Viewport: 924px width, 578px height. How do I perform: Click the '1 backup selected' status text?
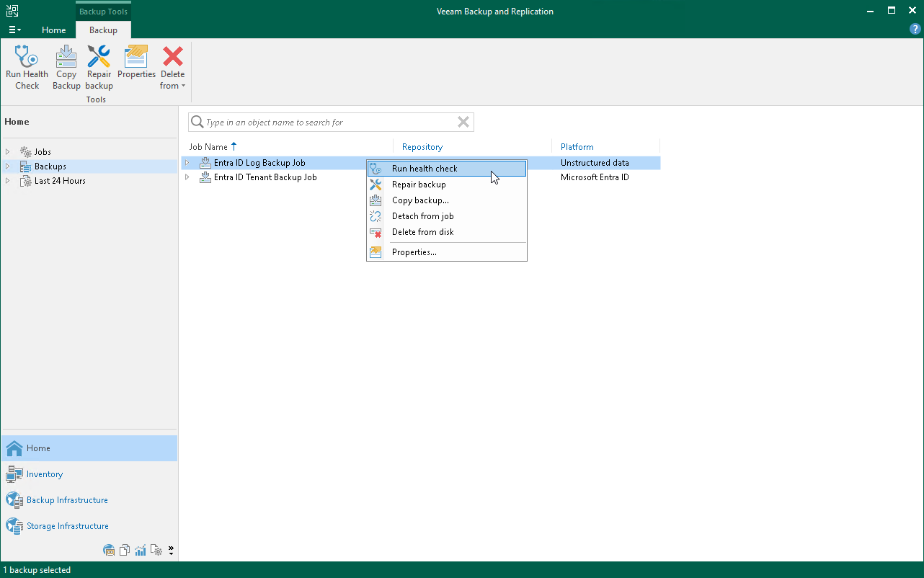pyautogui.click(x=37, y=570)
